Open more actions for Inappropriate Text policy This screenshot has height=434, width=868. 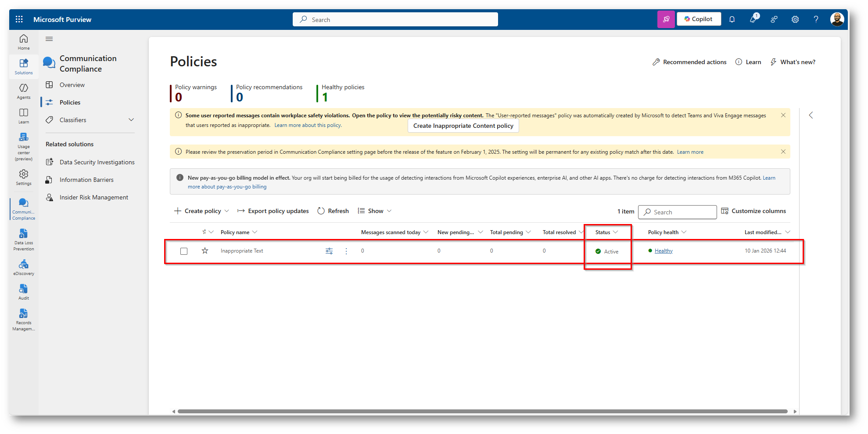pos(346,251)
